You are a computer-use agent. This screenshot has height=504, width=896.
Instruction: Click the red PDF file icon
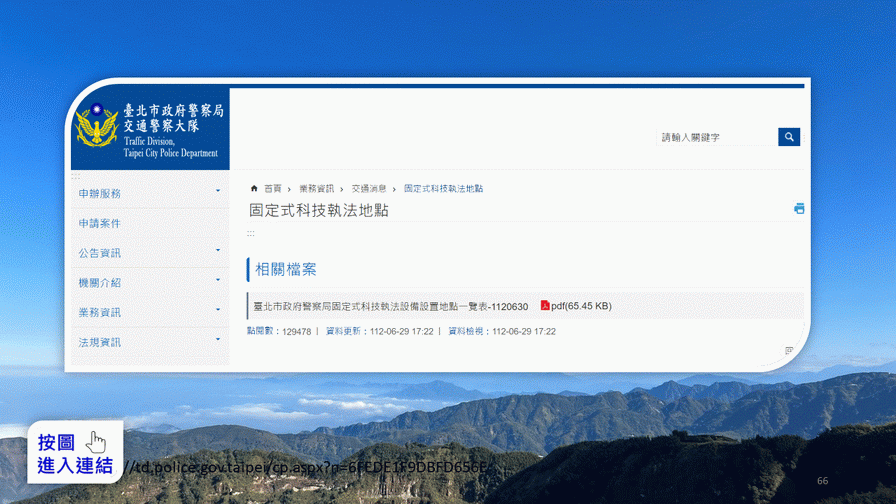pyautogui.click(x=545, y=305)
